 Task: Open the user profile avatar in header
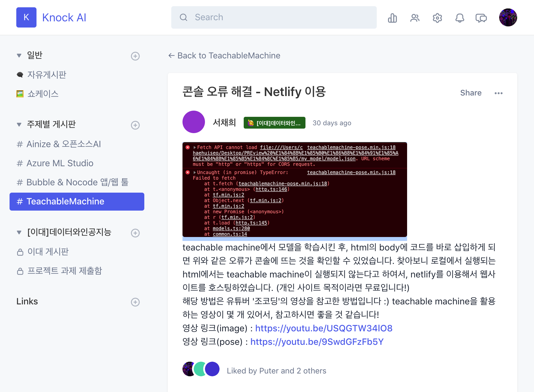tap(508, 17)
